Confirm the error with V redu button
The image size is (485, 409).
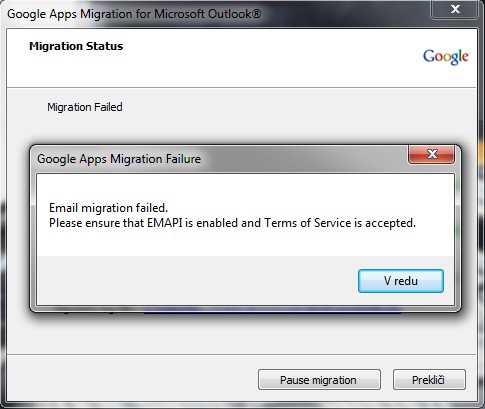[x=401, y=281]
